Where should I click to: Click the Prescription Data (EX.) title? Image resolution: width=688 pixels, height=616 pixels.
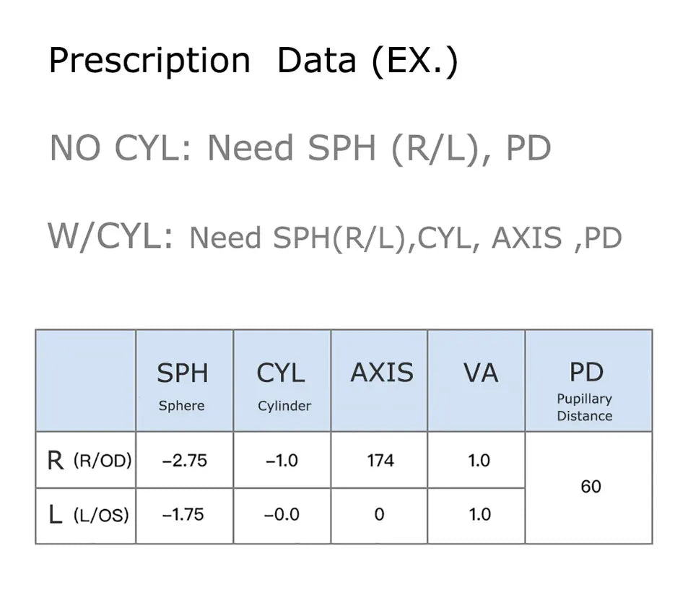[253, 61]
